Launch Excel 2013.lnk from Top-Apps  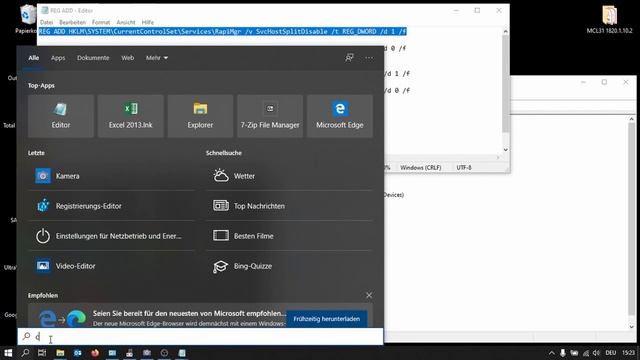point(131,116)
